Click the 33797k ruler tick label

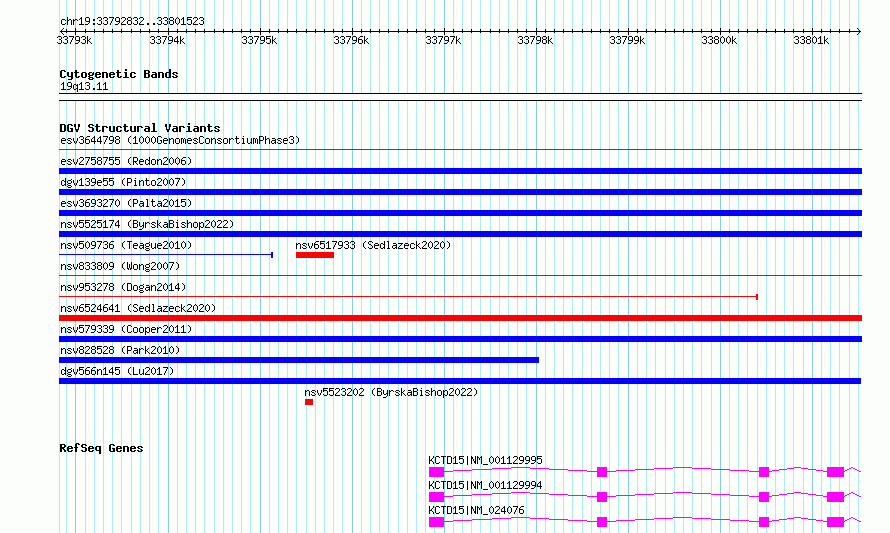point(443,40)
